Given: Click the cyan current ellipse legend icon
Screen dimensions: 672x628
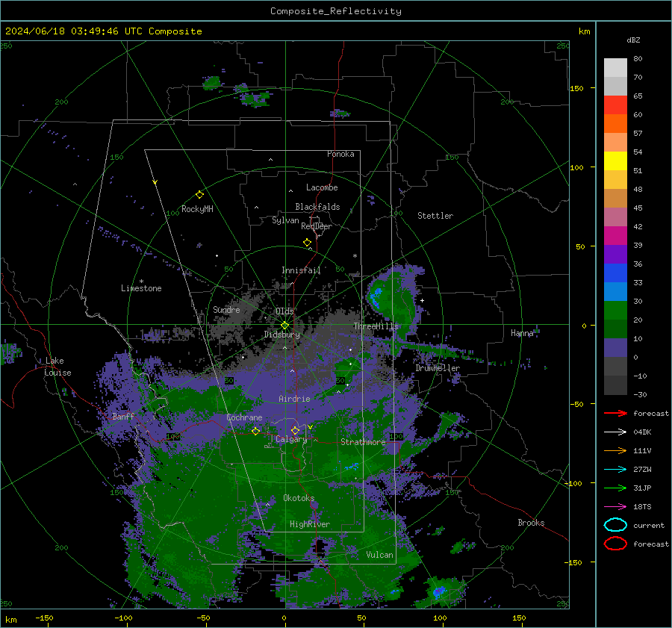Looking at the screenshot, I should pyautogui.click(x=615, y=525).
